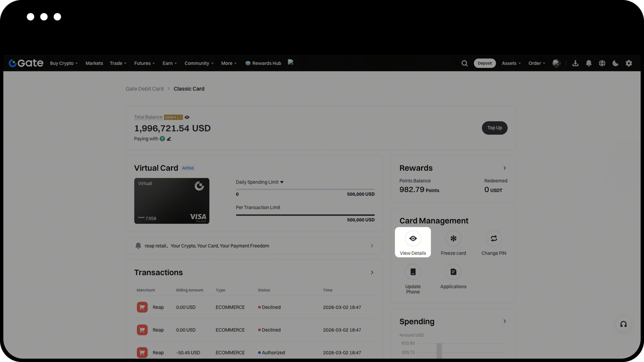This screenshot has width=644, height=362.
Task: Click the search magnifier in navbar
Action: coord(464,63)
